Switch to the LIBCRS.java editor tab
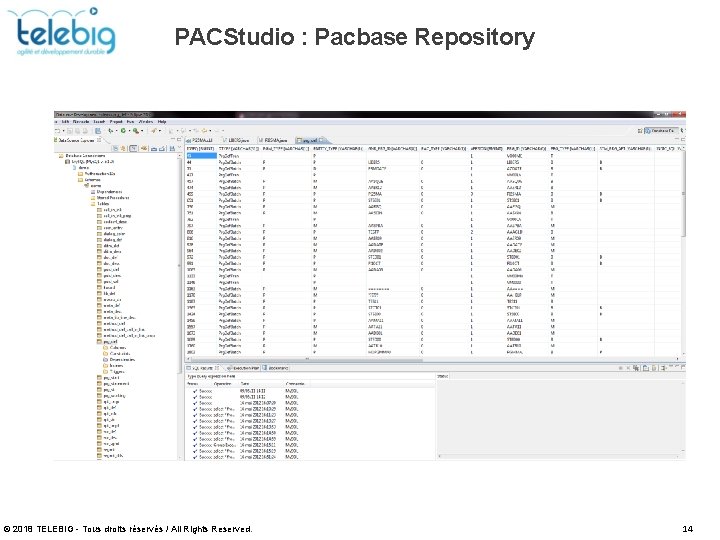Screen dimensions: 720x540 235,140
